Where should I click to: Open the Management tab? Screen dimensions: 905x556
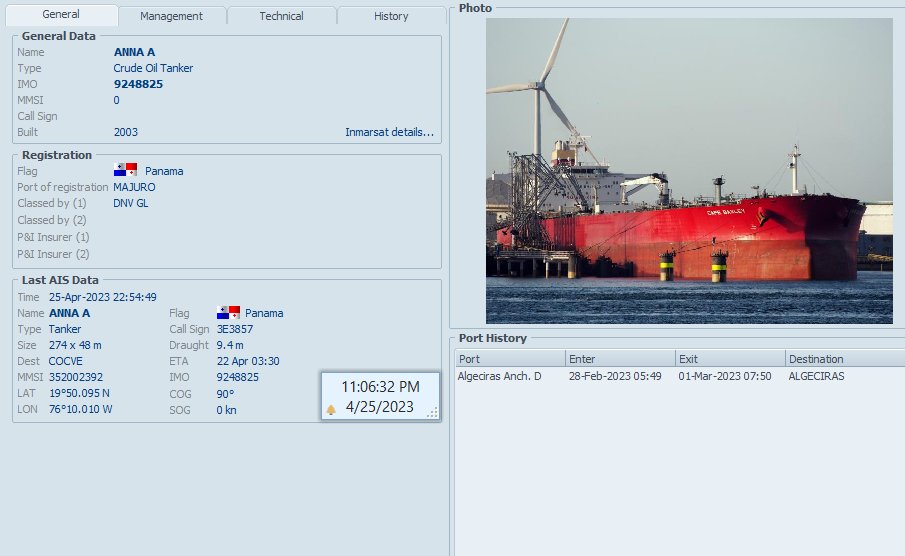tap(171, 16)
